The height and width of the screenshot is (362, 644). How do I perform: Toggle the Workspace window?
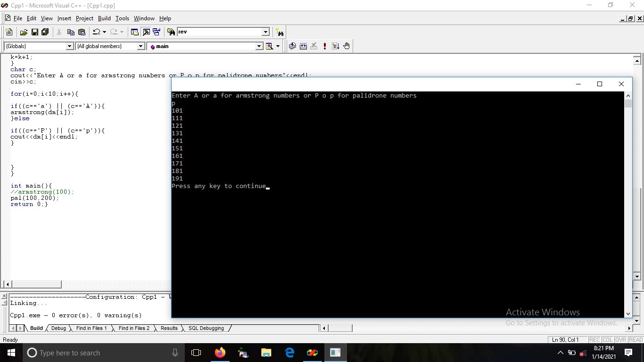coord(135,32)
